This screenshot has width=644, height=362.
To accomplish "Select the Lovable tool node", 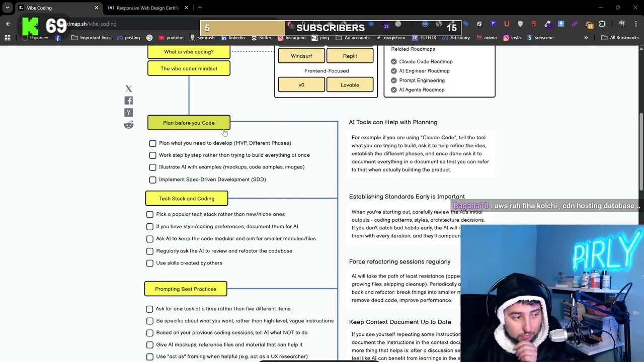I will (x=350, y=85).
